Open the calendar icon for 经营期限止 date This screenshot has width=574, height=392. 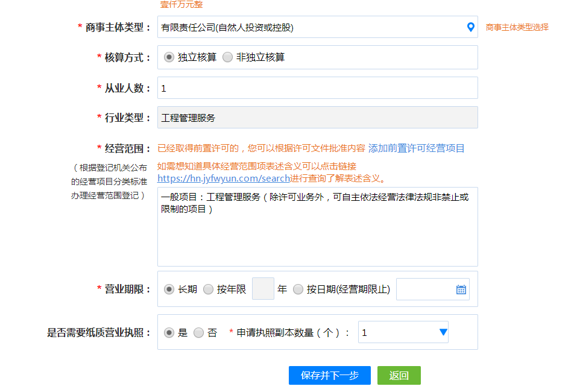(x=461, y=289)
